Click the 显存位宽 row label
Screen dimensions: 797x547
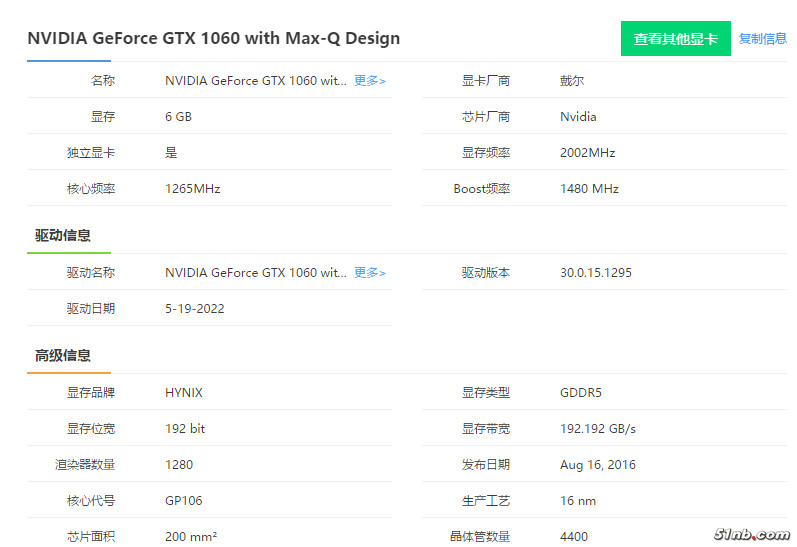tap(91, 429)
